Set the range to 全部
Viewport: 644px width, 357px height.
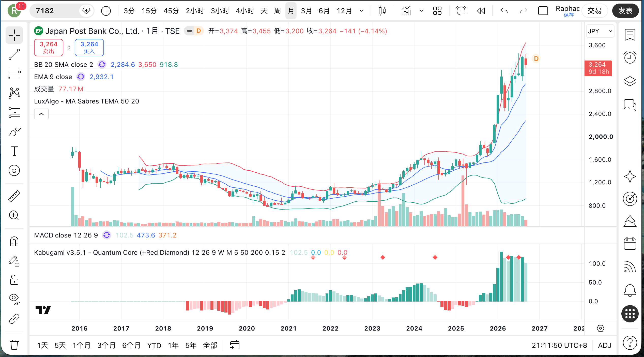point(210,345)
